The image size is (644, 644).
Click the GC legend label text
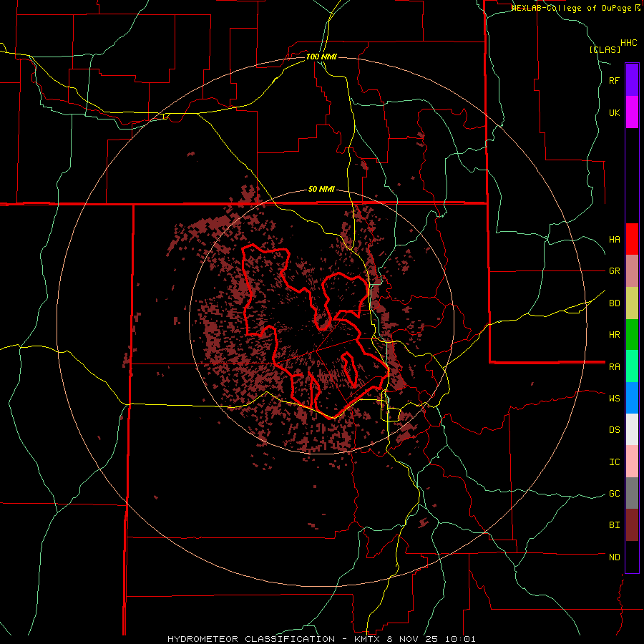click(x=615, y=494)
